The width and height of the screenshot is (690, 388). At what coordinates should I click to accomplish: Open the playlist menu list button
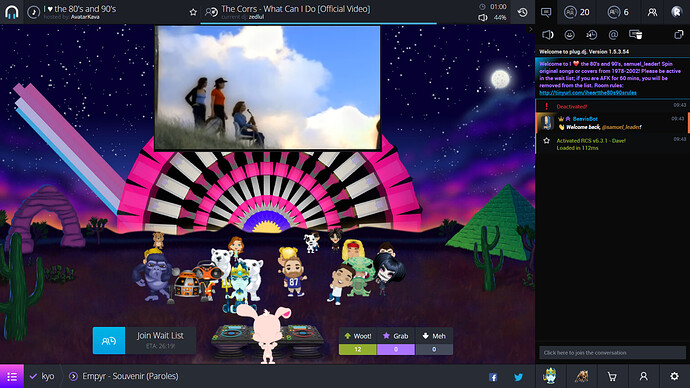pos(12,376)
